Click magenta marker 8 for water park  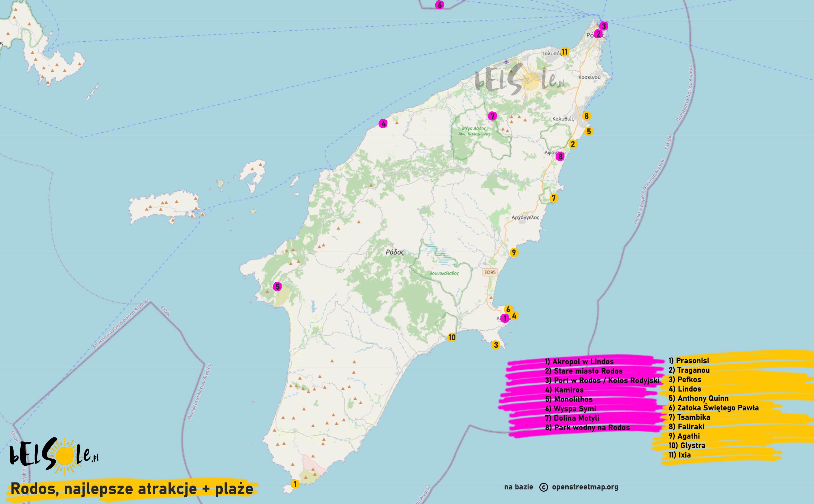coord(560,156)
